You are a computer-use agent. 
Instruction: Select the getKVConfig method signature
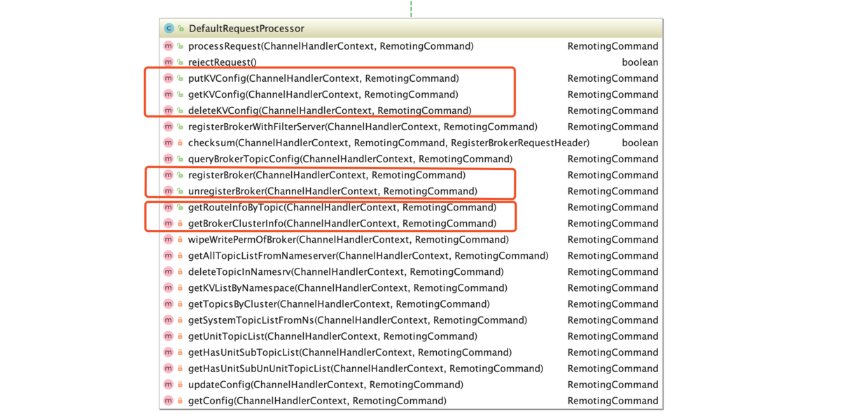point(323,94)
